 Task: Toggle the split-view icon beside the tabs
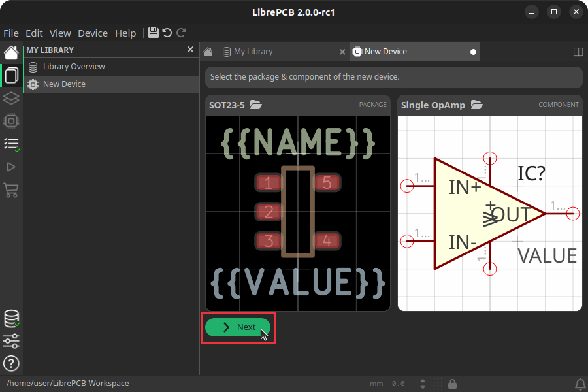pos(578,52)
